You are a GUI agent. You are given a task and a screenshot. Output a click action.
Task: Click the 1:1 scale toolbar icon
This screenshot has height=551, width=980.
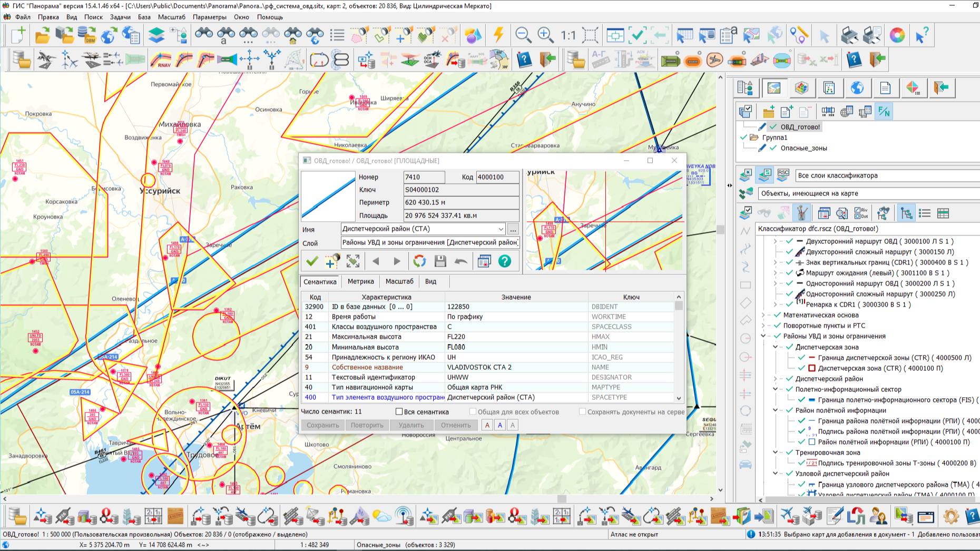tap(568, 35)
